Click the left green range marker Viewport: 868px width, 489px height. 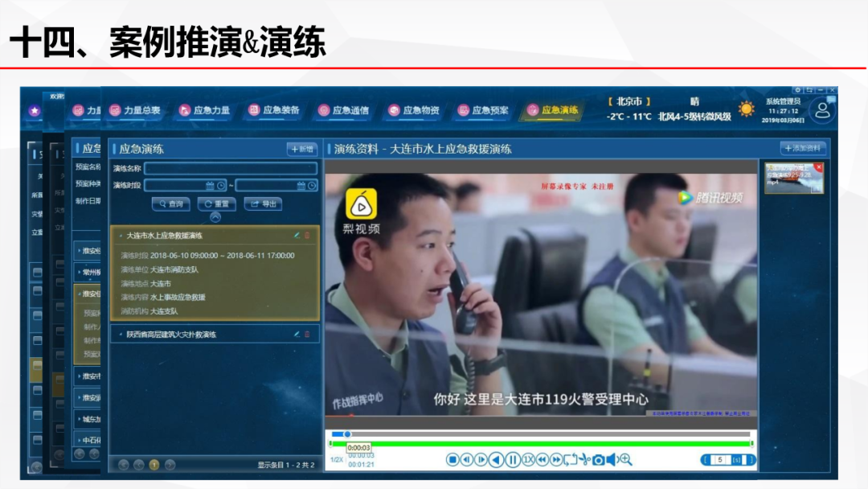(330, 444)
